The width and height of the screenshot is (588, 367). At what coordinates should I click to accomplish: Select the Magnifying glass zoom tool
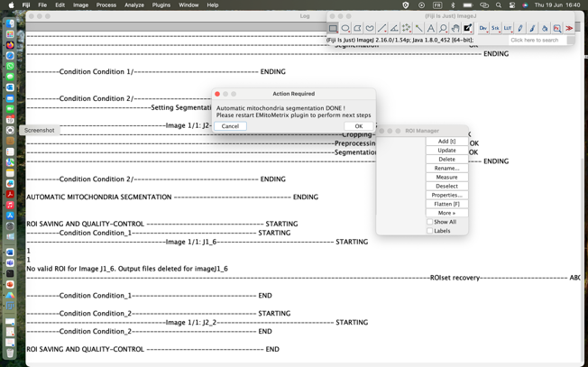click(443, 28)
